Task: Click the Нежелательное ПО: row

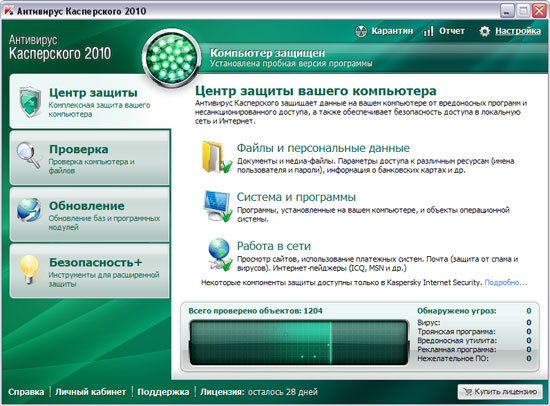Action: [x=474, y=359]
